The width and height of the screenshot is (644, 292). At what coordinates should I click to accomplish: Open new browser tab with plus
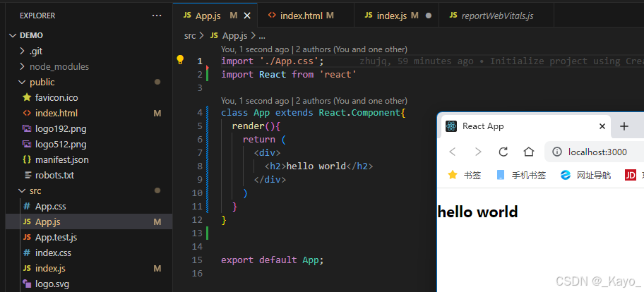click(624, 126)
